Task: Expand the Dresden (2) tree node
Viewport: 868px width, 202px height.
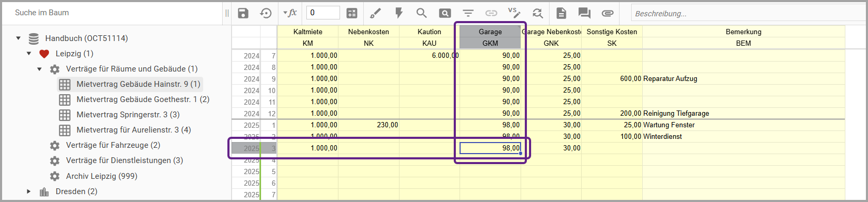Action: click(x=29, y=191)
